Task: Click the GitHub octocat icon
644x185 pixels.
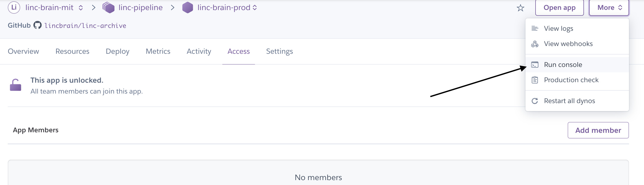Action: (x=37, y=25)
